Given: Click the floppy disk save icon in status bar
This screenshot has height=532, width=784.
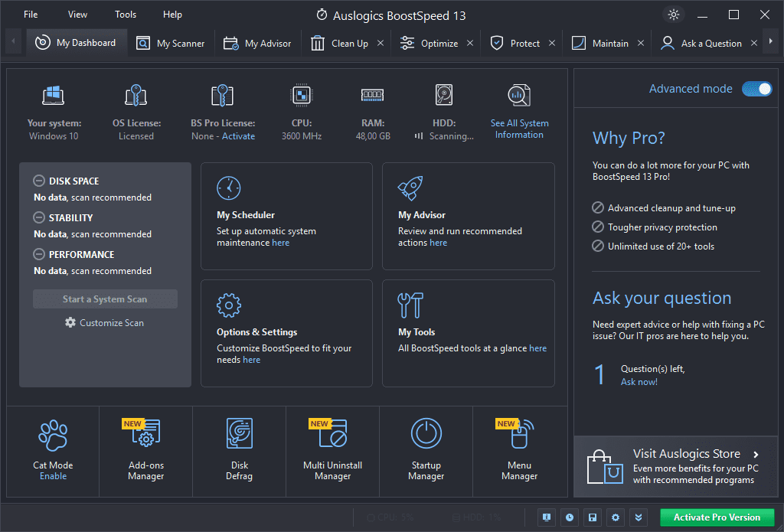Looking at the screenshot, I should [x=593, y=517].
